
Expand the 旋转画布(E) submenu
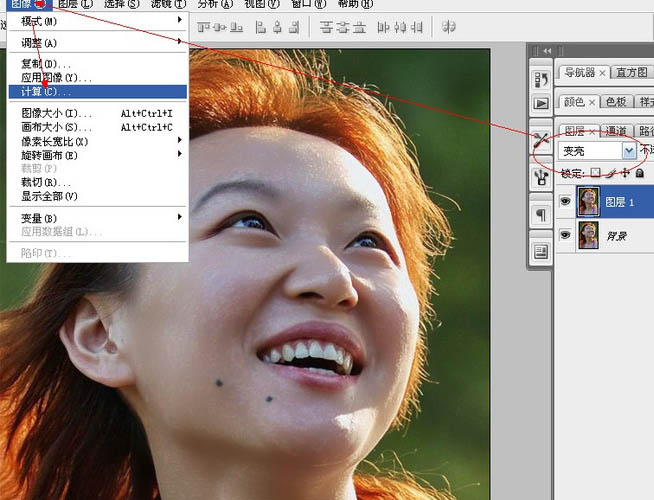click(98, 155)
